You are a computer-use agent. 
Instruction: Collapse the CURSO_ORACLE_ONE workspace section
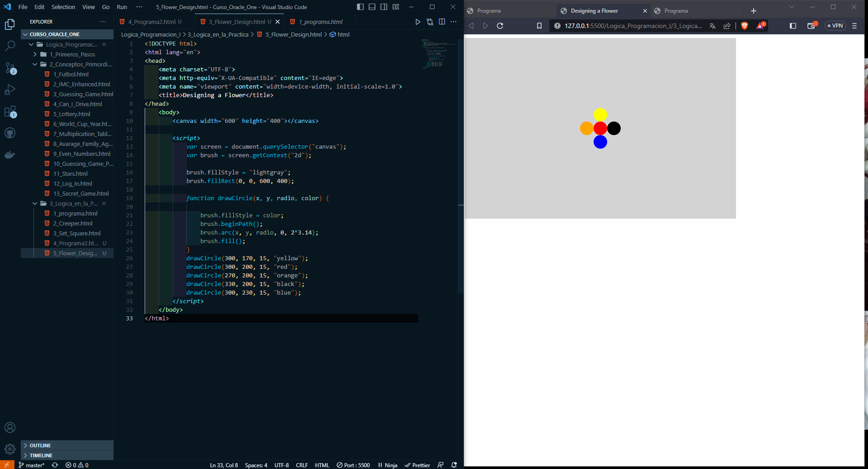click(x=67, y=34)
